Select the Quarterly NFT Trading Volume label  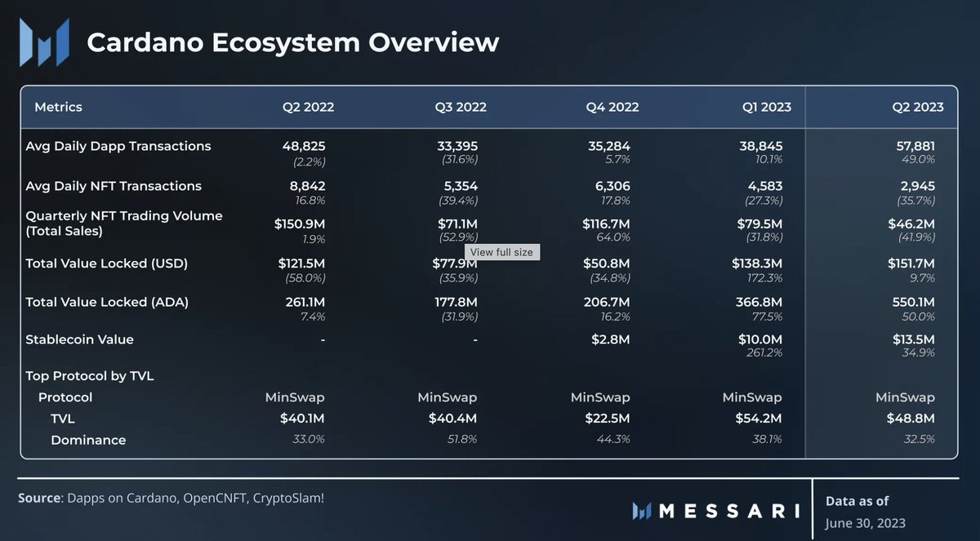tap(124, 224)
